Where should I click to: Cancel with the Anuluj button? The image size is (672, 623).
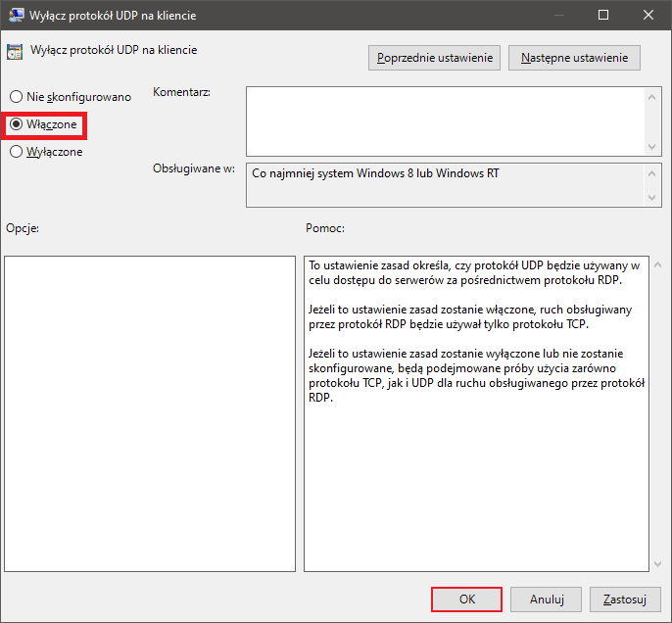[x=546, y=599]
